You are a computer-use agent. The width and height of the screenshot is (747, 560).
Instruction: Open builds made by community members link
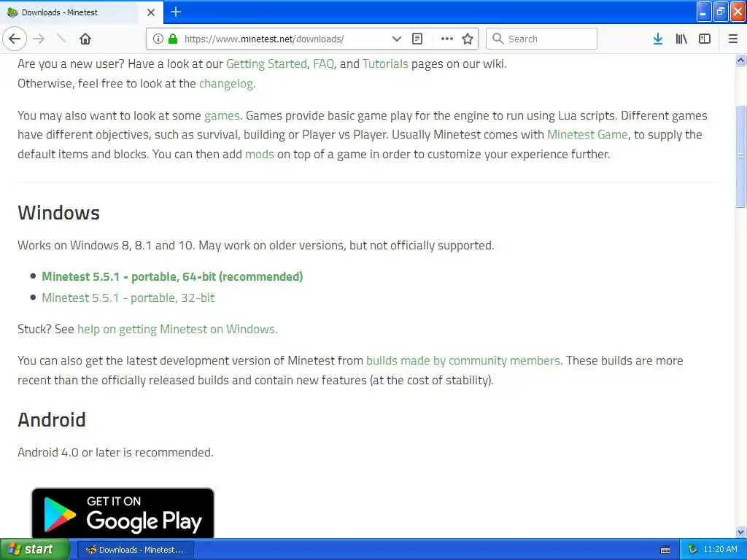click(x=462, y=360)
